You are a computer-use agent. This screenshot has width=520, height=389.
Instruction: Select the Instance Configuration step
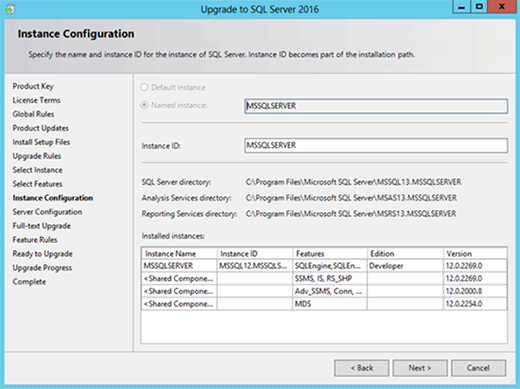(x=53, y=198)
